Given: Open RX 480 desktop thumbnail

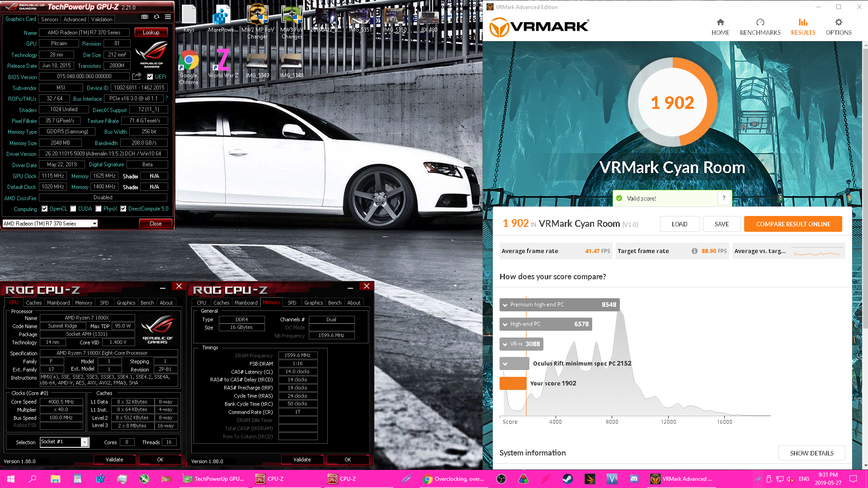Looking at the screenshot, I should click(x=429, y=20).
